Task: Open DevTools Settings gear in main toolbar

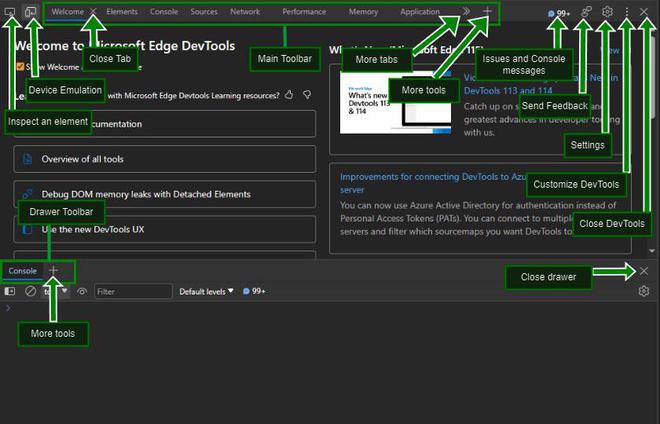Action: pyautogui.click(x=607, y=12)
